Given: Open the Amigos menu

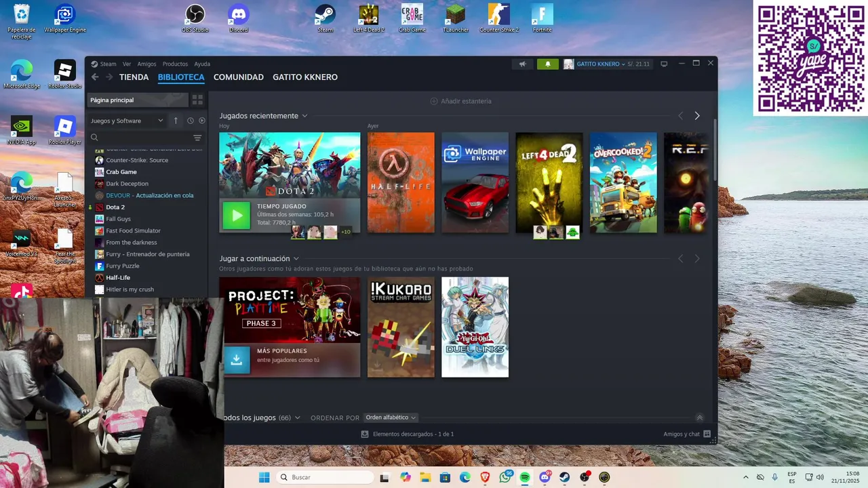Looking at the screenshot, I should 147,64.
